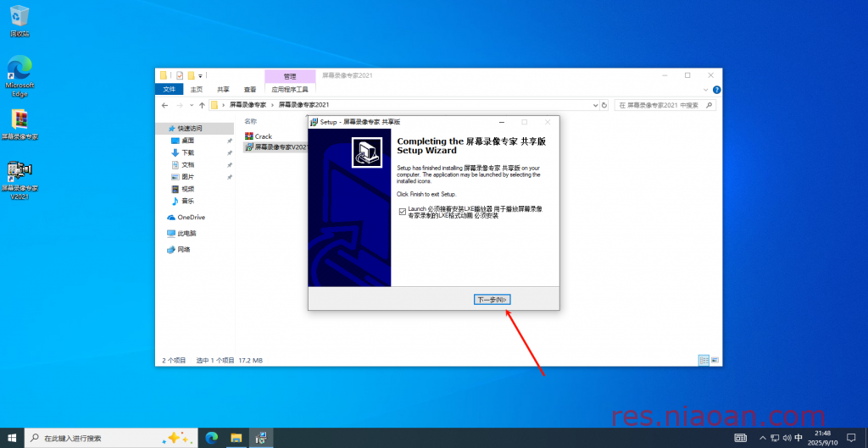
Task: Open 音乐 in navigation pane
Action: 187,202
